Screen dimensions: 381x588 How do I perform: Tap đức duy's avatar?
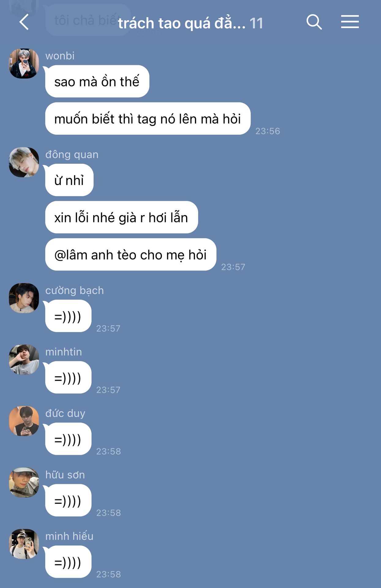24,421
